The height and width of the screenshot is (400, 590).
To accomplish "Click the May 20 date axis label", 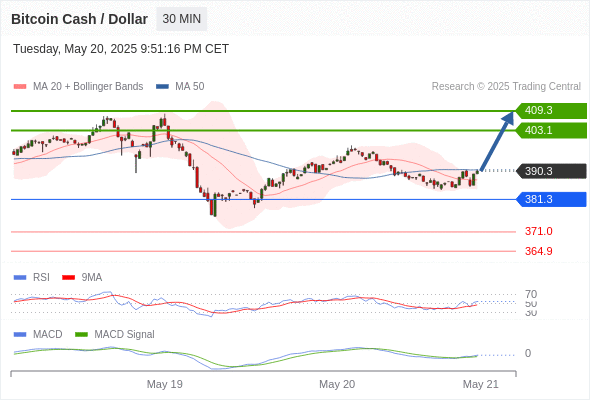I will pyautogui.click(x=337, y=384).
